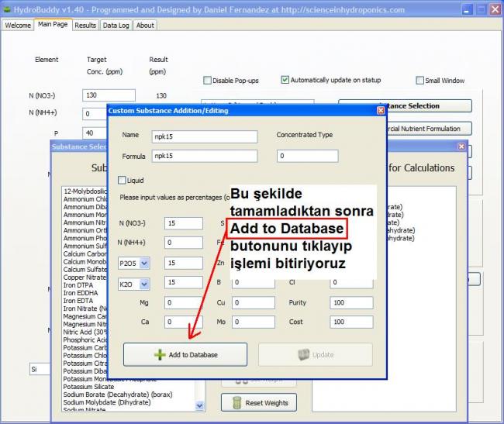Click the disabled Update button
The height and width of the screenshot is (424, 504).
tap(316, 354)
